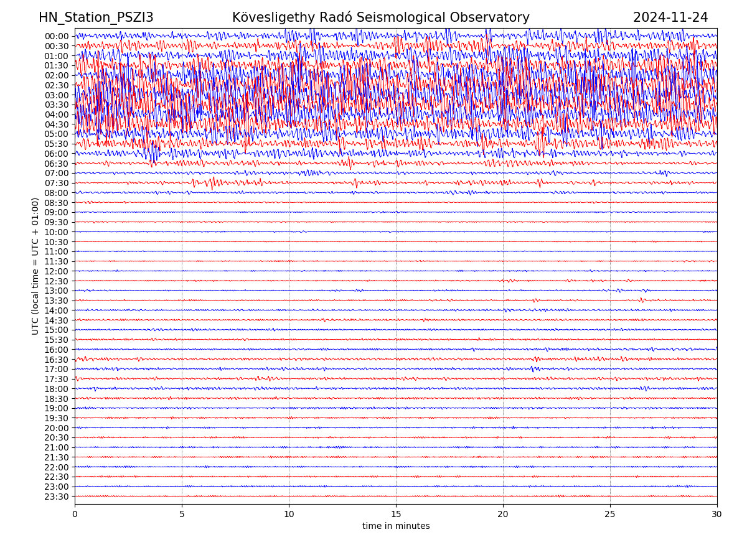Select the 06:30 trace row label
The width and height of the screenshot is (747, 560).
[56, 164]
